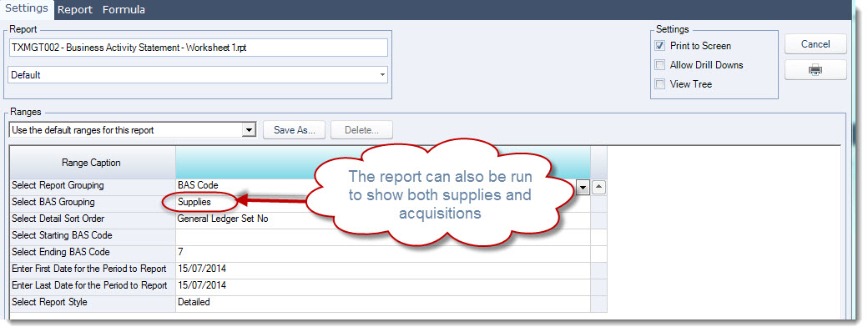Click the Detailed report style cell
The width and height of the screenshot is (868, 332).
(383, 303)
